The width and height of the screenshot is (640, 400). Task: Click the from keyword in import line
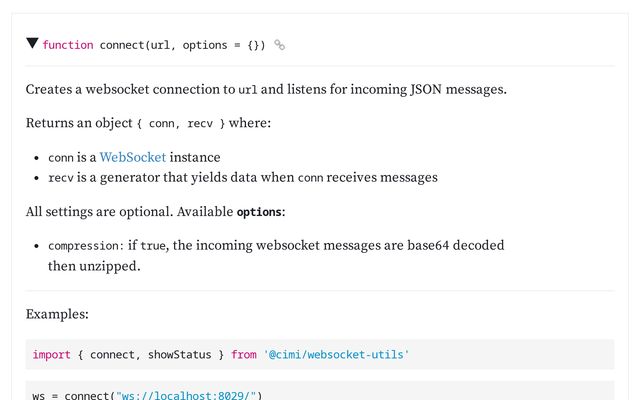pyautogui.click(x=244, y=354)
